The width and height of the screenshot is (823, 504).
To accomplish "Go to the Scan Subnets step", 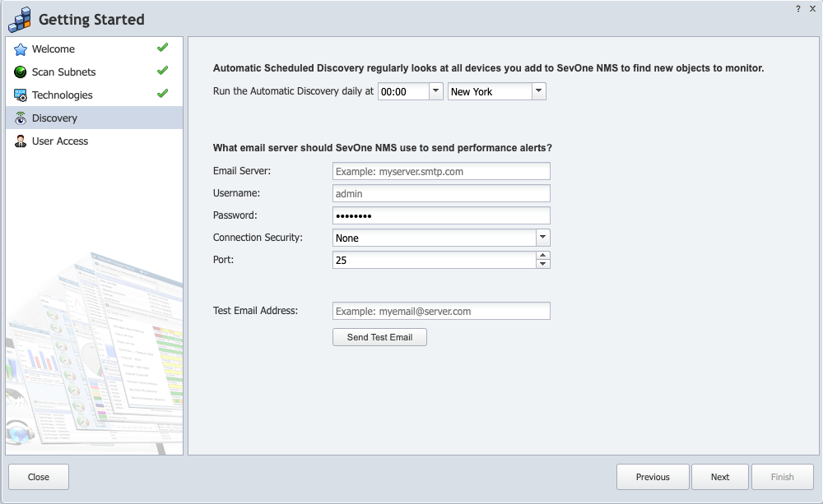I will (x=95, y=72).
